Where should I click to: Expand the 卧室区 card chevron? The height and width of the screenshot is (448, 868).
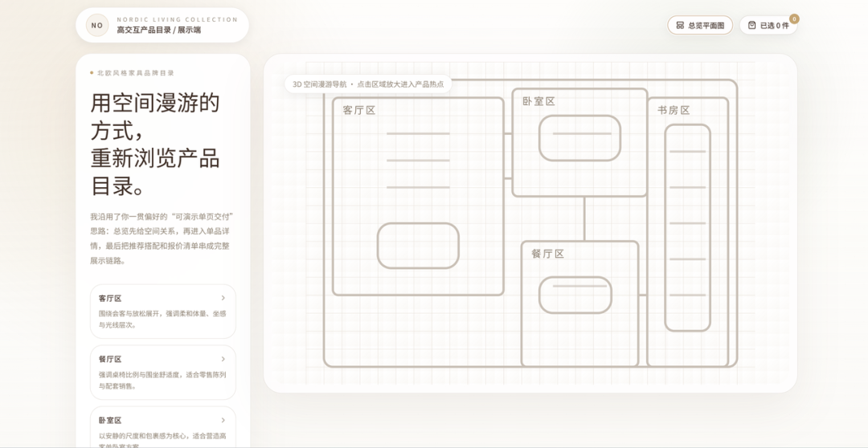point(223,421)
